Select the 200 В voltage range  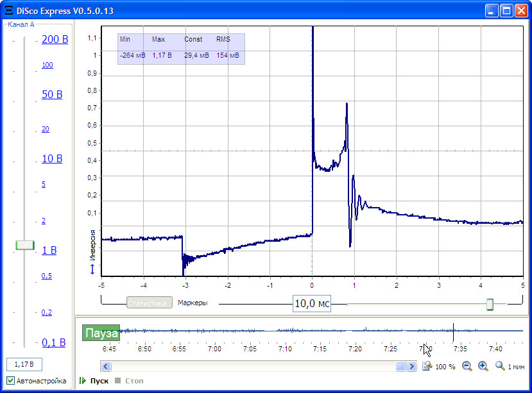55,40
